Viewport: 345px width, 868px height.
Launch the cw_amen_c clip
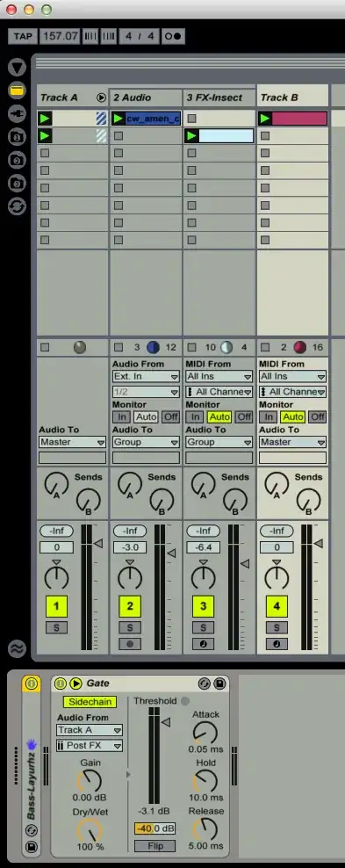tap(119, 119)
